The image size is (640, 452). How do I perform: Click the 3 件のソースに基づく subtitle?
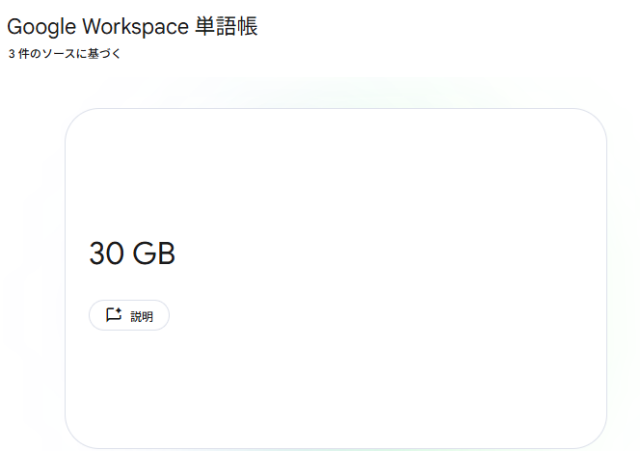(64, 54)
